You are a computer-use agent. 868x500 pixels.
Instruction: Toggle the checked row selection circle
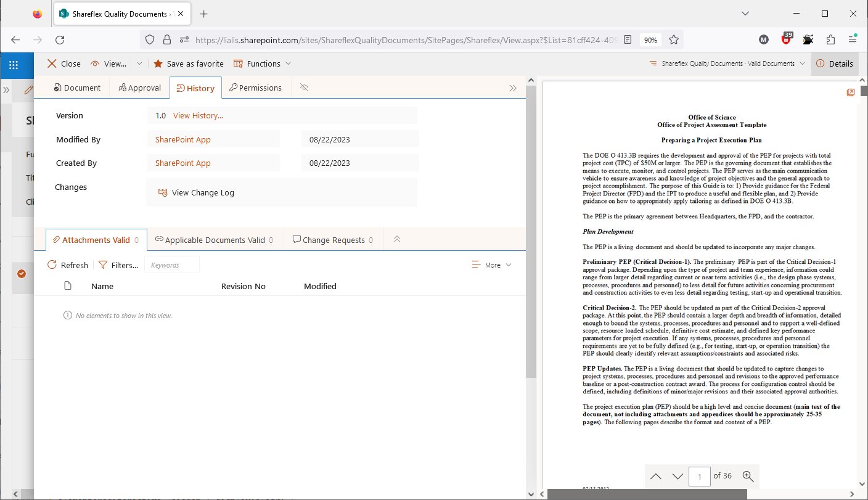(x=22, y=274)
